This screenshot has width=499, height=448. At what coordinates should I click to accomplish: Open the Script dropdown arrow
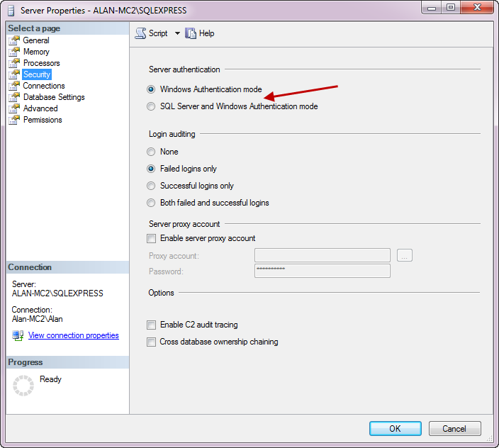[x=177, y=33]
